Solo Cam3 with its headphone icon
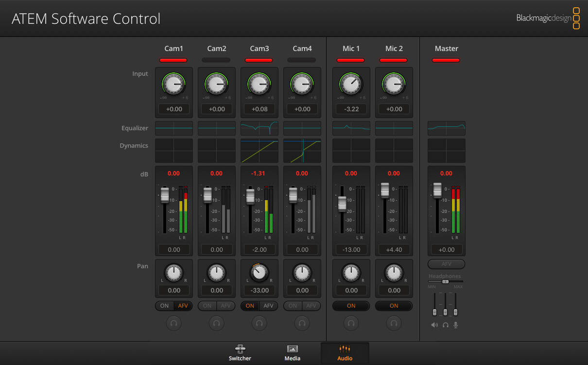588x365 pixels. [x=259, y=323]
